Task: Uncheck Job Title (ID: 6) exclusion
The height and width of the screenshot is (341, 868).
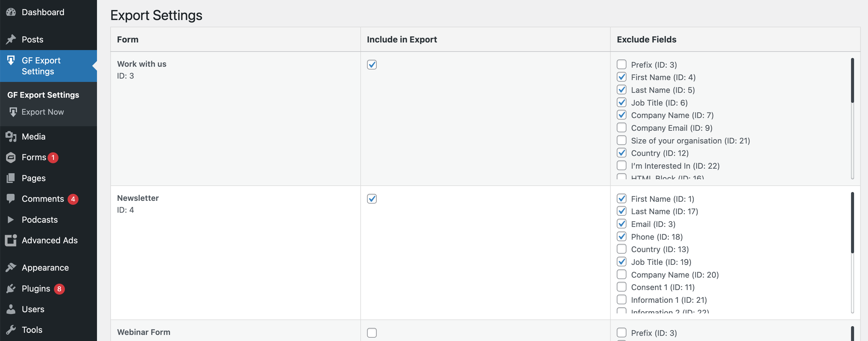Action: [621, 102]
